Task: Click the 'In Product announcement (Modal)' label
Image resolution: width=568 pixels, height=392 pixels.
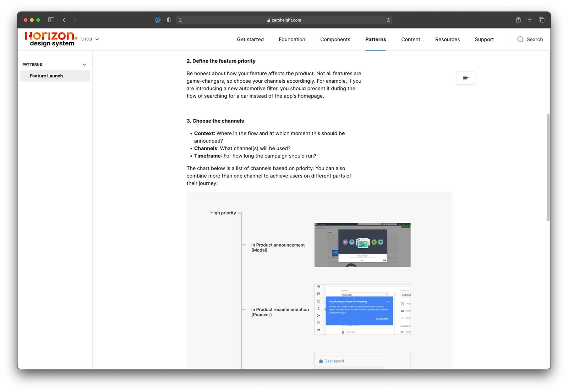Action: coord(278,247)
